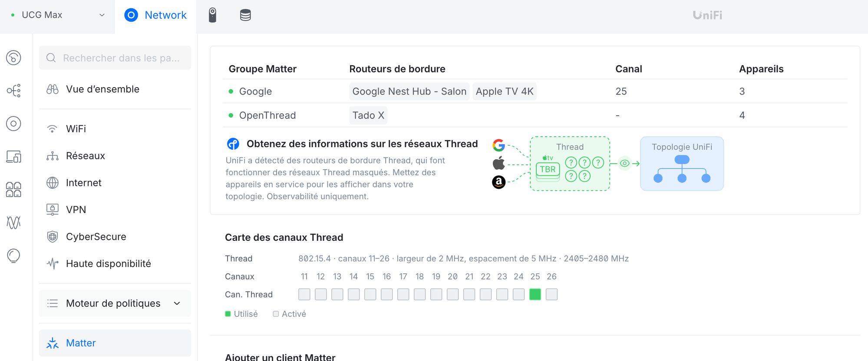Click the Thread logo beside Obtenez heading
Screen dimensions: 868x361
233,144
